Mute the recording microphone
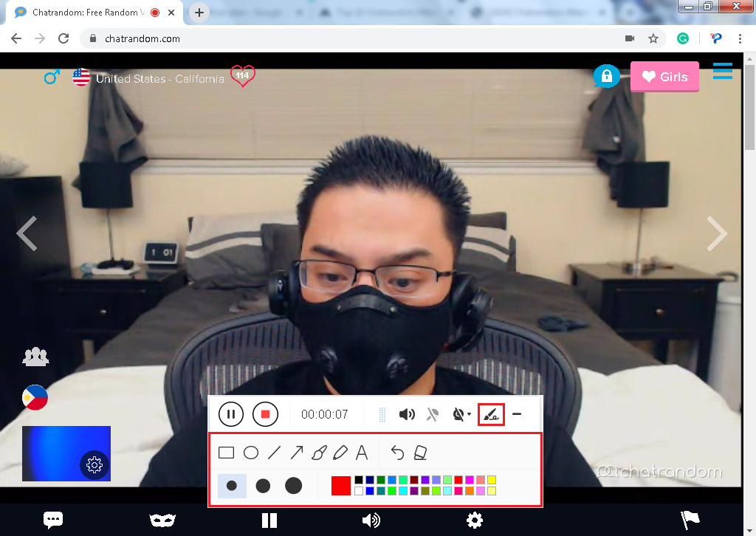 pyautogui.click(x=432, y=414)
